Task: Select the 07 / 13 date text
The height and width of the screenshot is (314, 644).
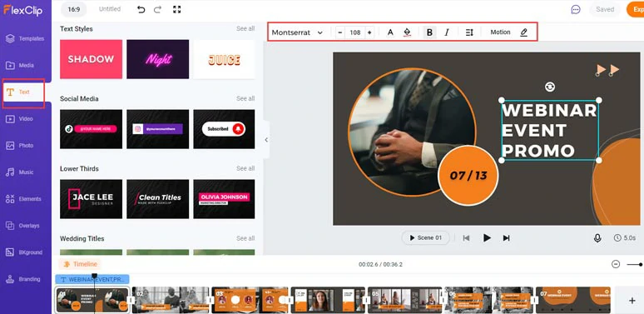Action: click(x=468, y=176)
